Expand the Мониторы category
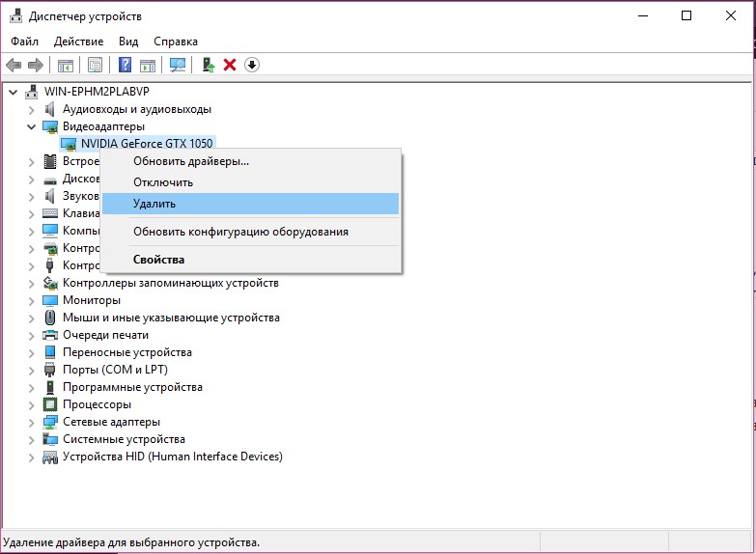Viewport: 756px width, 554px height. (31, 301)
